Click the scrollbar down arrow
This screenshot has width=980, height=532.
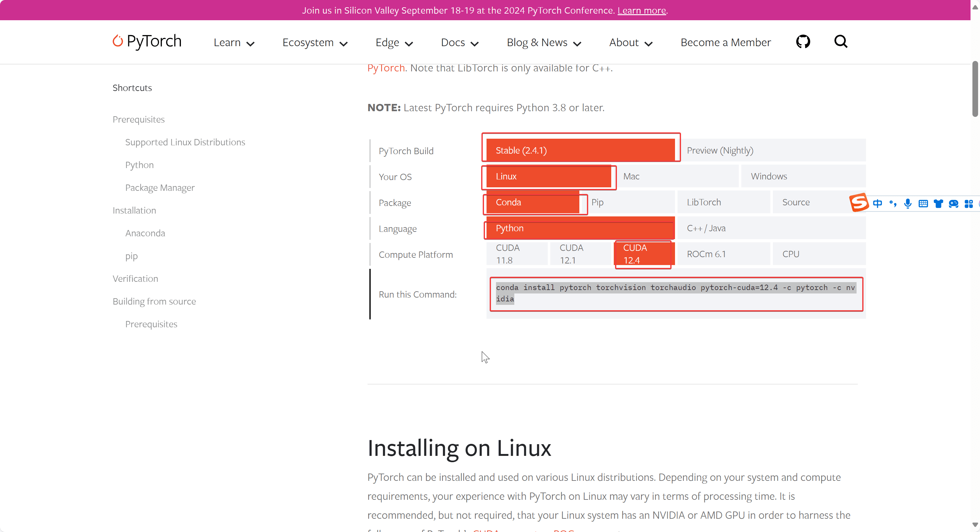(975, 525)
